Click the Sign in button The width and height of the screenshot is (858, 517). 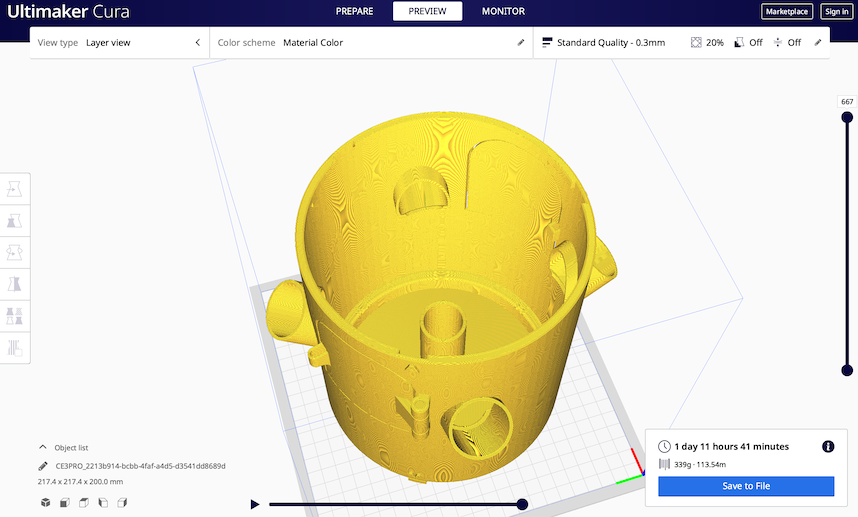point(837,11)
